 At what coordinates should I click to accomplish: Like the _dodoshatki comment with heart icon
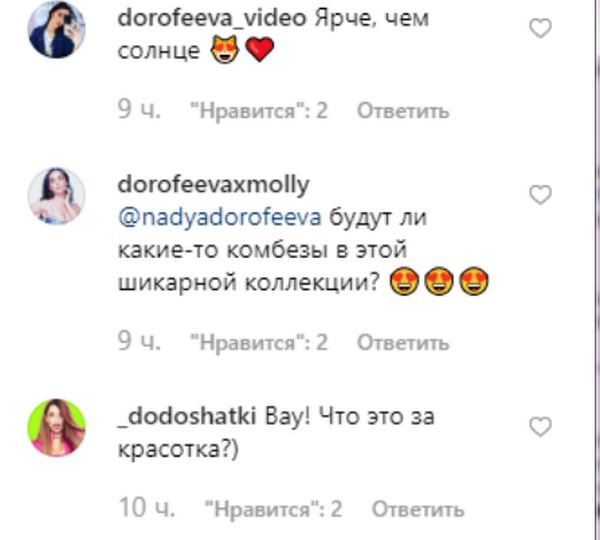[540, 426]
